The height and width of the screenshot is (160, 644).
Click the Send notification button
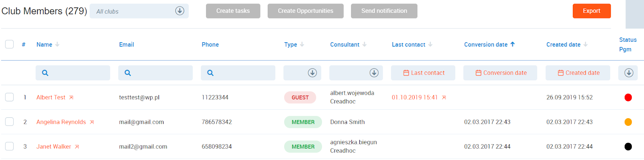coord(384,11)
